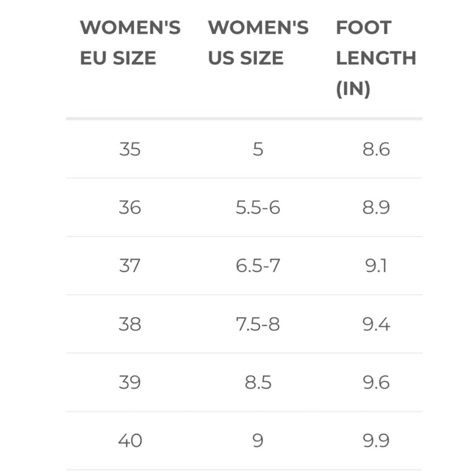This screenshot has width=476, height=476.
Task: Click EU size 39 cell
Action: (x=130, y=382)
